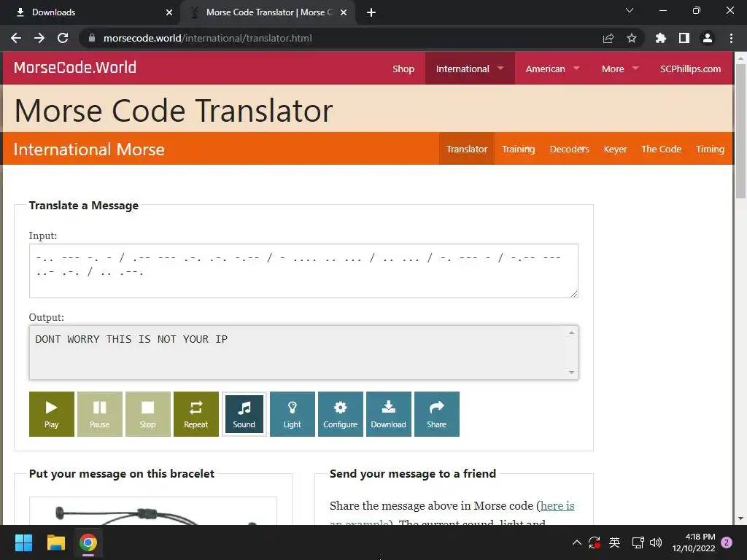Viewport: 747px width, 560px height.
Task: Go back to the previous page
Action: pyautogui.click(x=16, y=38)
